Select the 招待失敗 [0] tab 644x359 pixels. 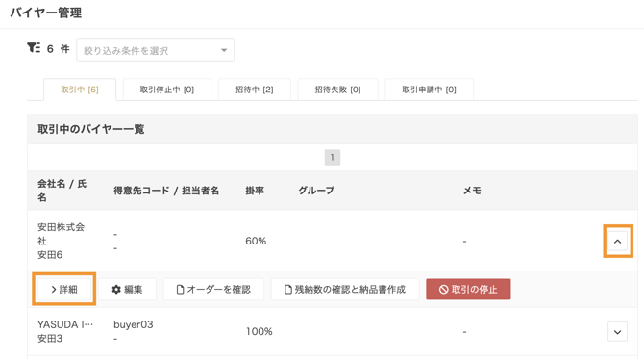(x=337, y=90)
